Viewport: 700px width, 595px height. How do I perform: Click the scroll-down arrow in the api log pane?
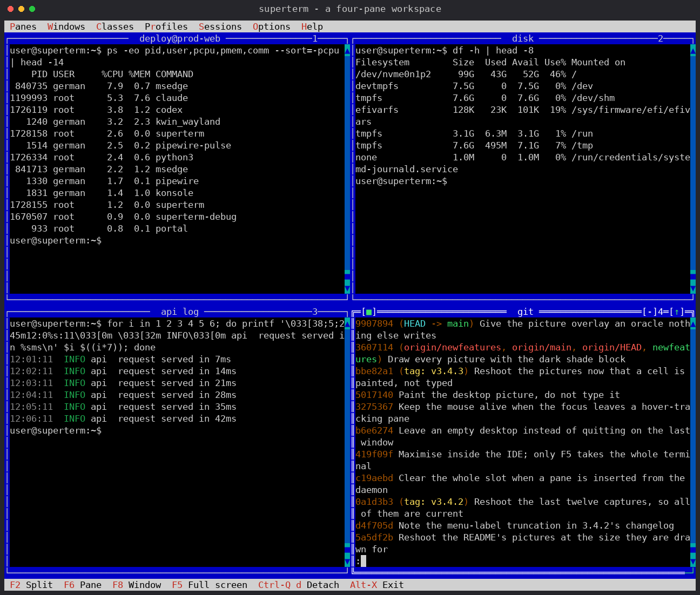(x=347, y=561)
